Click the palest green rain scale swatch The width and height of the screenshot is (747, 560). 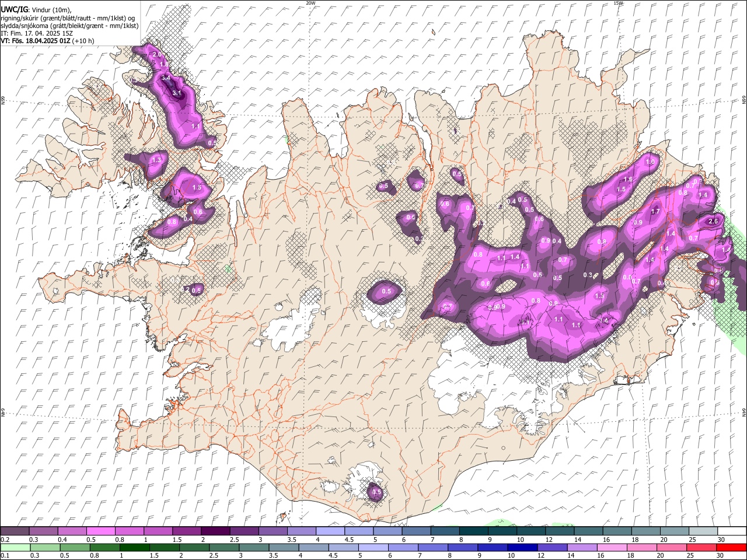tap(15, 547)
